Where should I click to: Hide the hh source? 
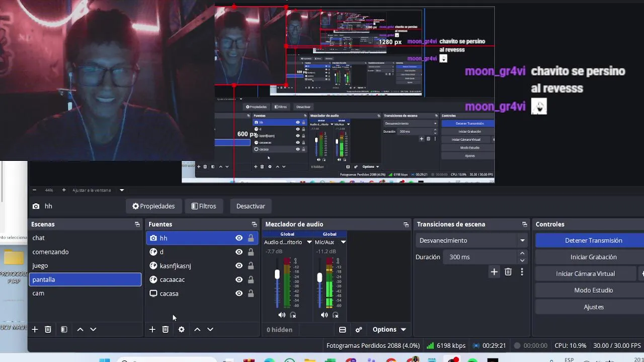[x=239, y=238]
